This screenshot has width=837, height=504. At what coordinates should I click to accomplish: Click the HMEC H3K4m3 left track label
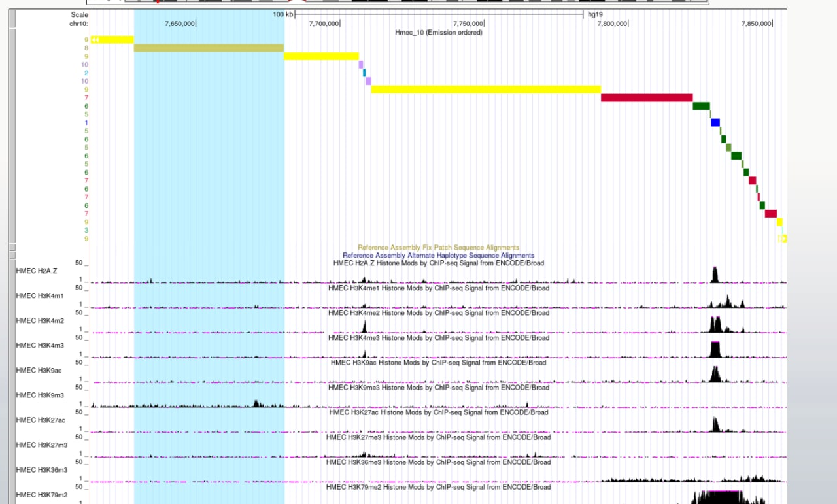coord(39,345)
